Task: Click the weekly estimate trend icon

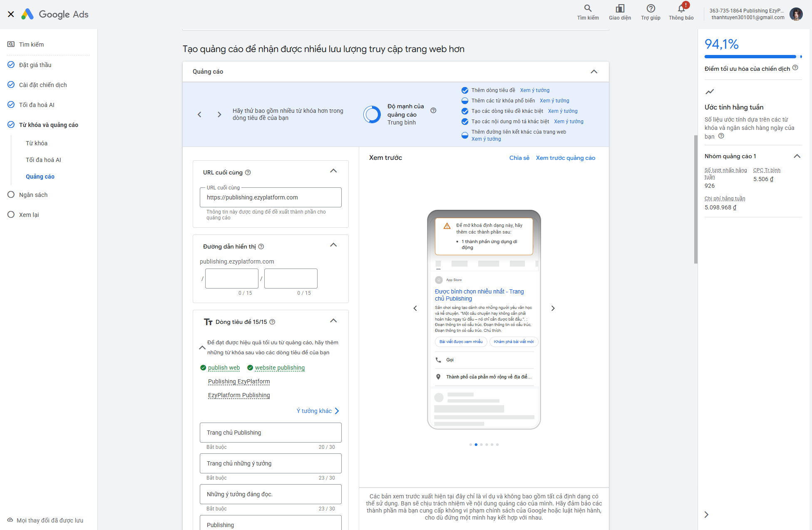Action: (710, 92)
